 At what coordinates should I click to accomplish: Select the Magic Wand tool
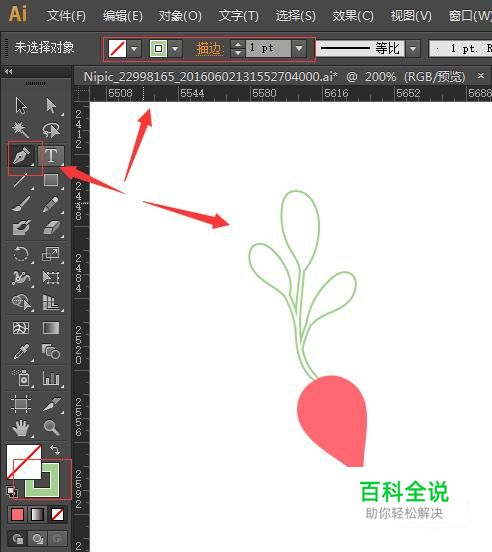point(21,130)
